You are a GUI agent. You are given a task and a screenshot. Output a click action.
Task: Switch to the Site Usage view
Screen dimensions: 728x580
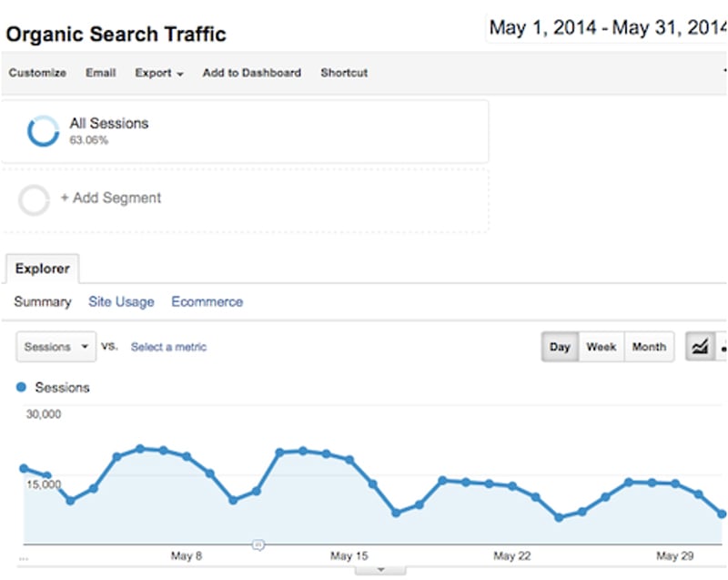coord(121,301)
